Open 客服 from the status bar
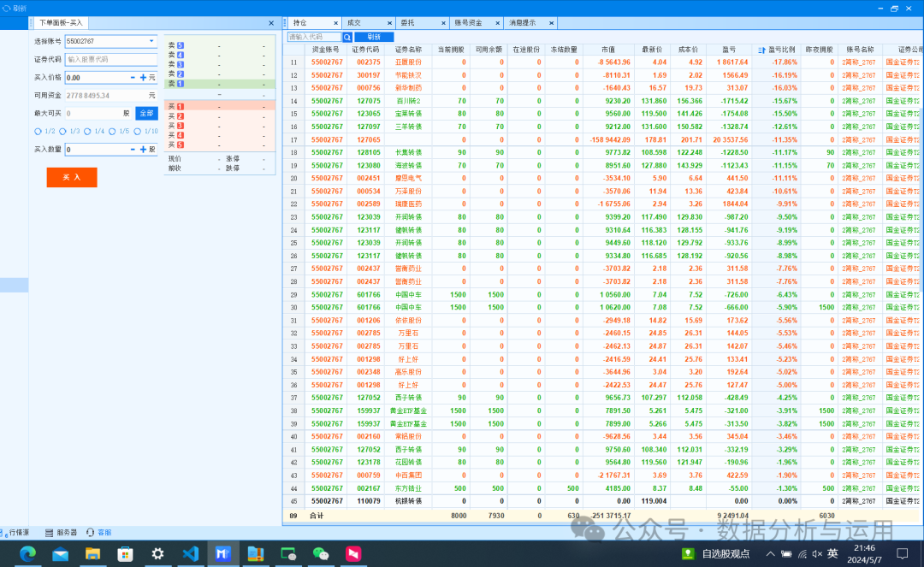The height and width of the screenshot is (567, 924). (x=99, y=532)
